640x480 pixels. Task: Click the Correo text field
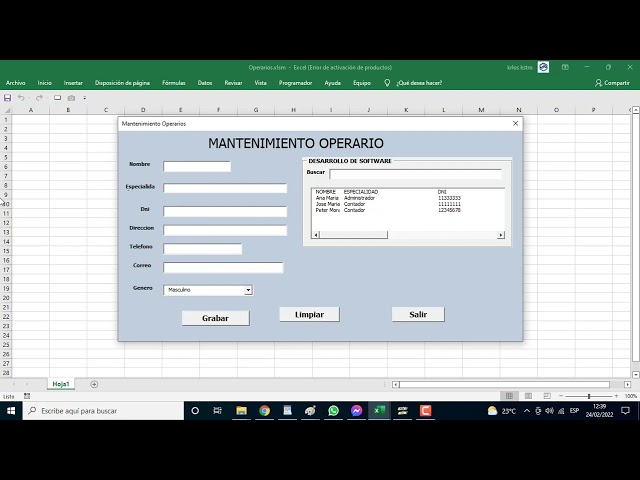223,268
